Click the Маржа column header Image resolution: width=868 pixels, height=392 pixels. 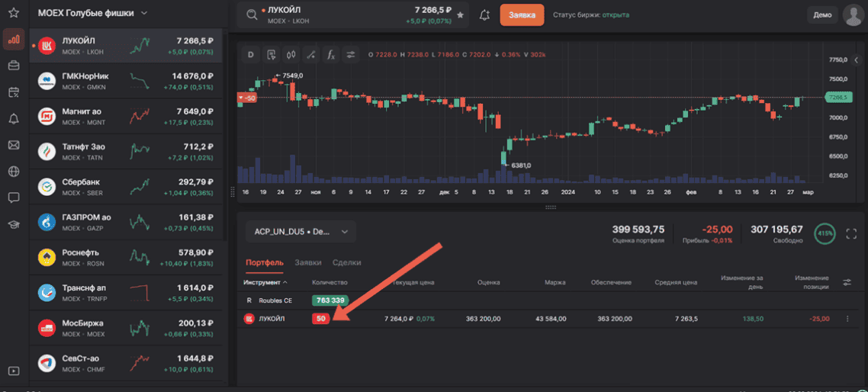[x=555, y=282]
